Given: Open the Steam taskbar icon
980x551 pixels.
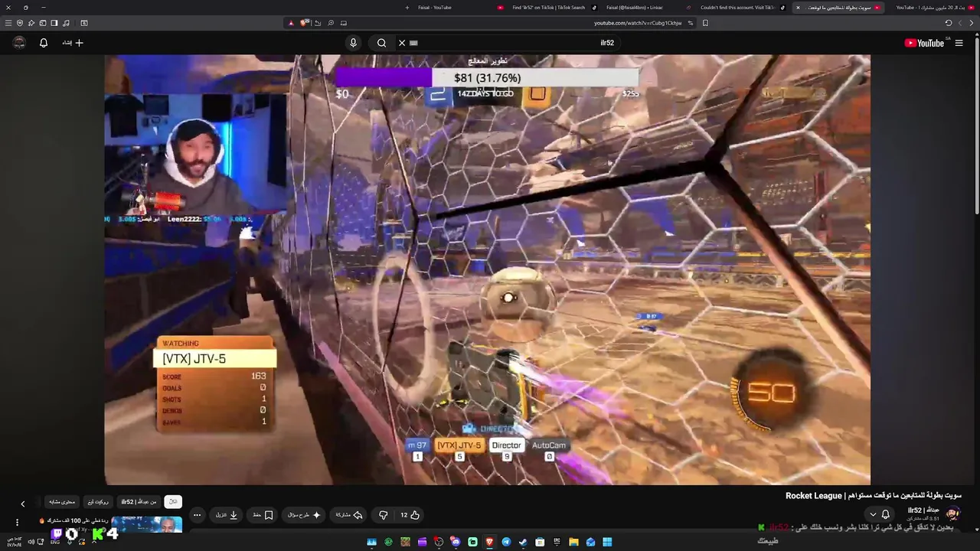Looking at the screenshot, I should 523,542.
